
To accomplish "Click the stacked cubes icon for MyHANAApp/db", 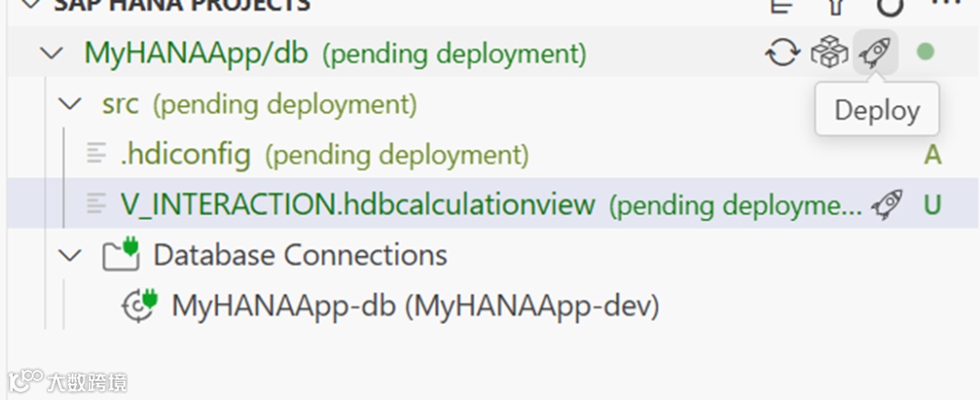I will [x=828, y=53].
